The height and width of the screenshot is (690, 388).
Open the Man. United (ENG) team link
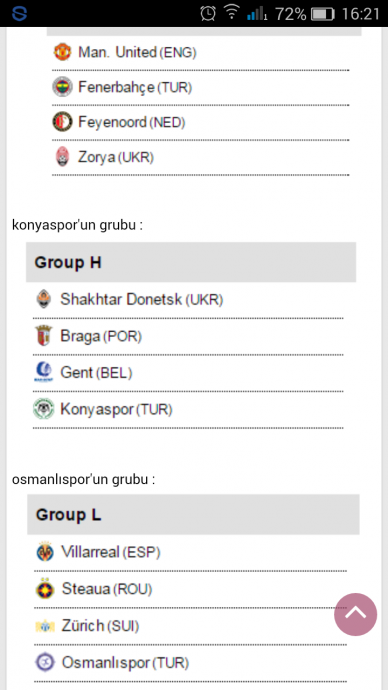(x=137, y=52)
